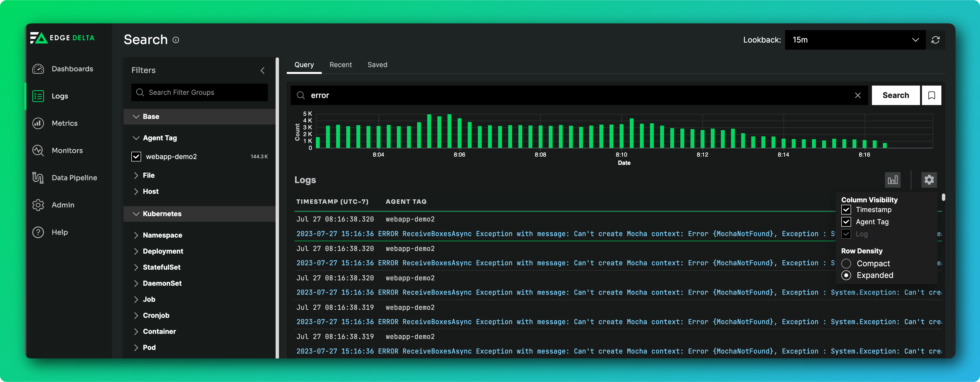Image resolution: width=980 pixels, height=382 pixels.
Task: Collapse the Filters panel with arrow
Action: point(262,71)
